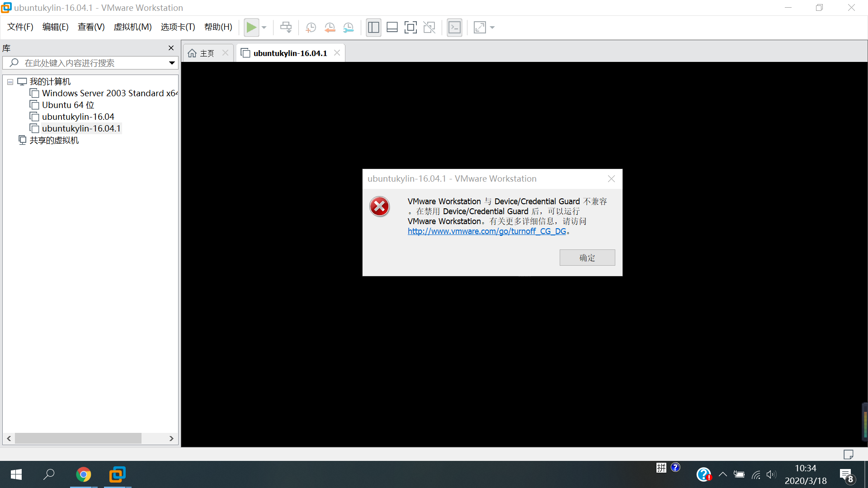Viewport: 868px width, 488px height.
Task: Show hidden tray icons chevron
Action: (723, 474)
